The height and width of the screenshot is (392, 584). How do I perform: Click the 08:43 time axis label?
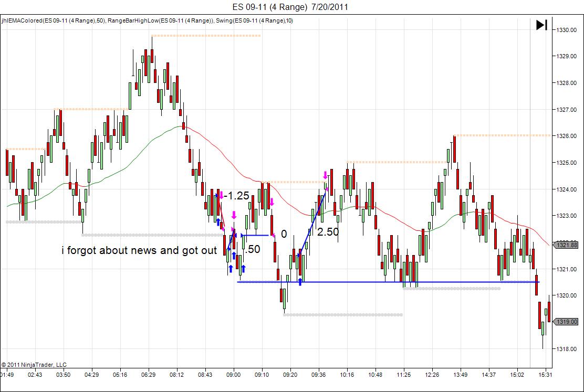(x=205, y=375)
